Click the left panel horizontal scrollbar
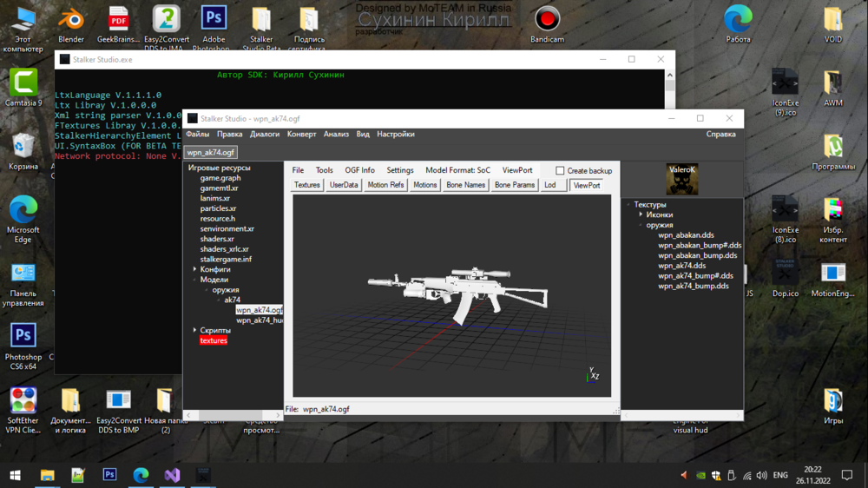This screenshot has height=488, width=868. (233, 415)
